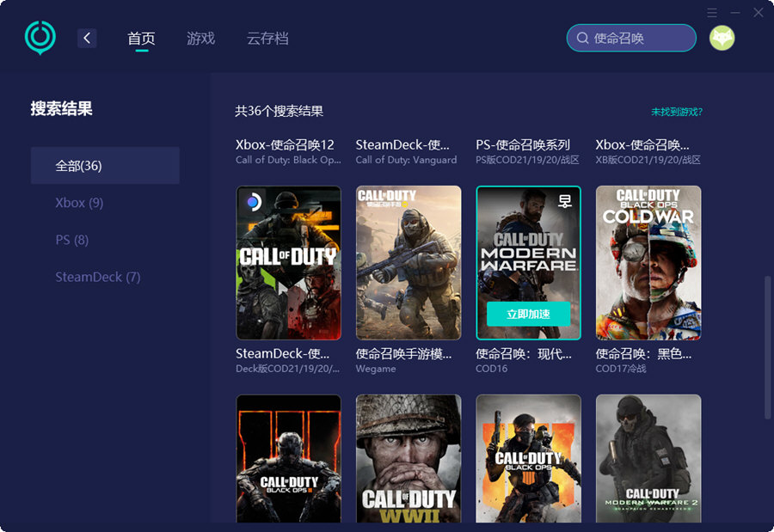Viewport: 774px width, 532px height.
Task: Click the 未找到游戏? link
Action: pos(676,112)
